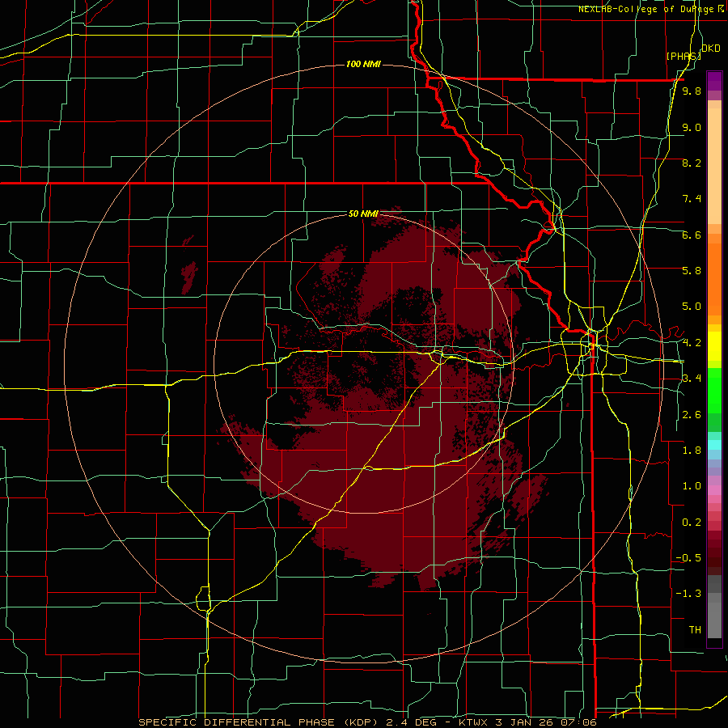Click the 100 NMI range ring label

pos(363,64)
